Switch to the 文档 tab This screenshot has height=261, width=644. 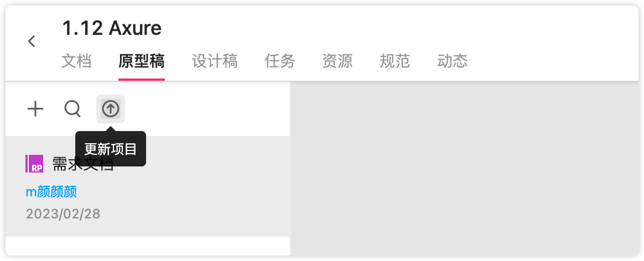(x=76, y=61)
